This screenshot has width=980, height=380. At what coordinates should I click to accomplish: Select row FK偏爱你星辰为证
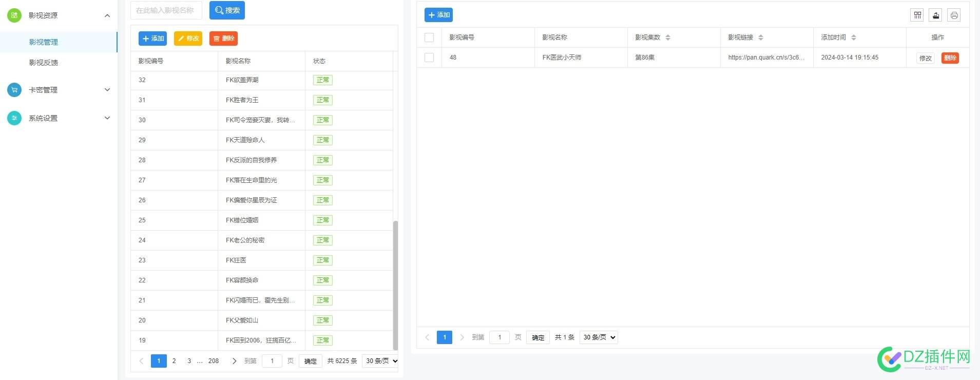[x=262, y=200]
